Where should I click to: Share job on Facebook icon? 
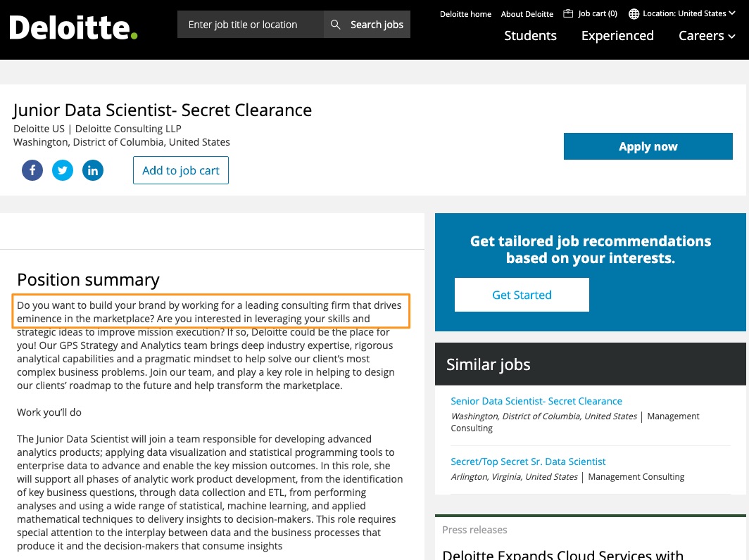click(32, 170)
